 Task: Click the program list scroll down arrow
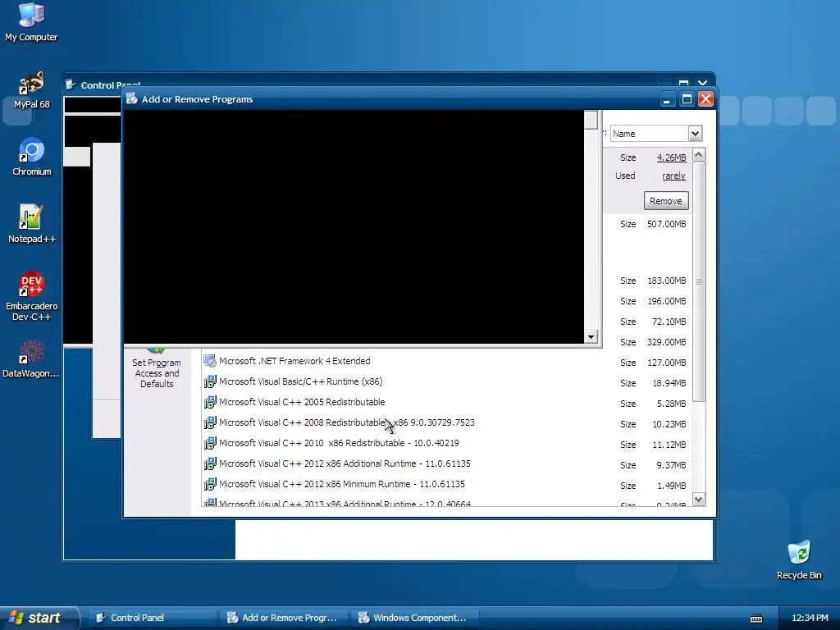[699, 500]
